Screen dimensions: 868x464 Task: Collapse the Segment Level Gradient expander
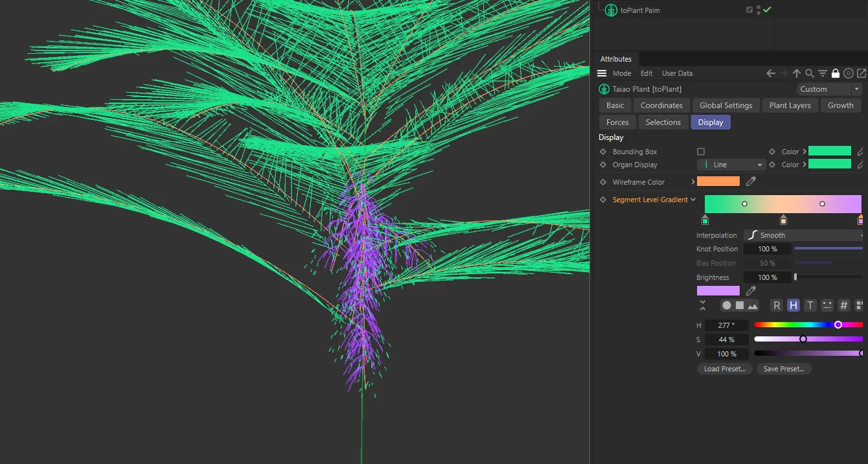click(693, 200)
